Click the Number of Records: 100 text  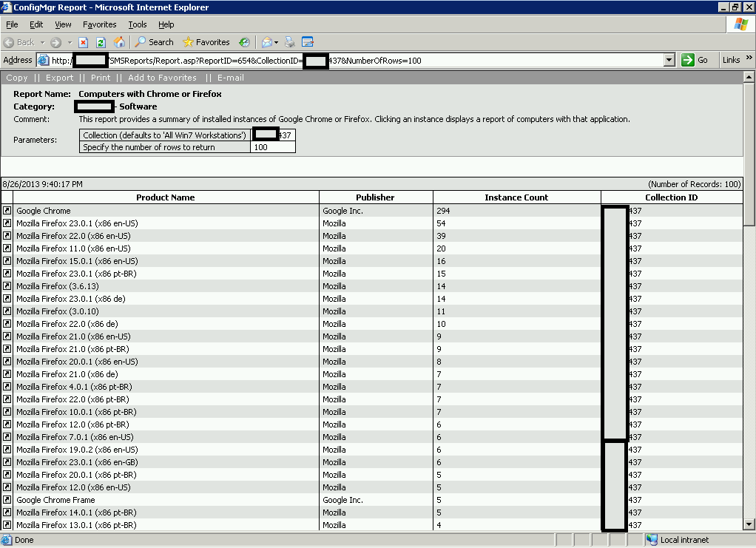(x=695, y=184)
